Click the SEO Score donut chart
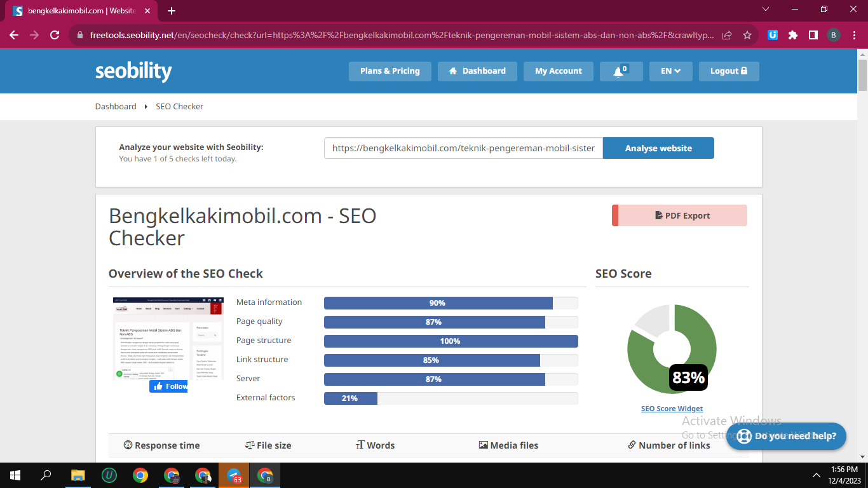 [672, 349]
